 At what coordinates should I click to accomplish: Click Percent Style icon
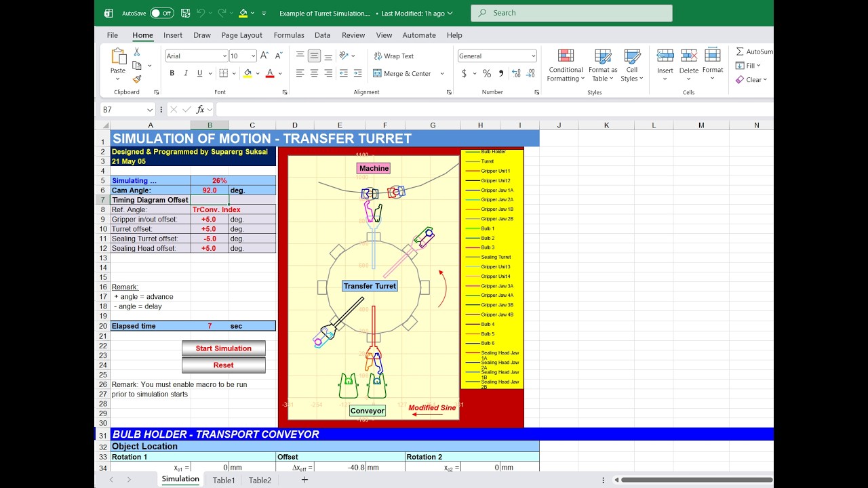[486, 73]
